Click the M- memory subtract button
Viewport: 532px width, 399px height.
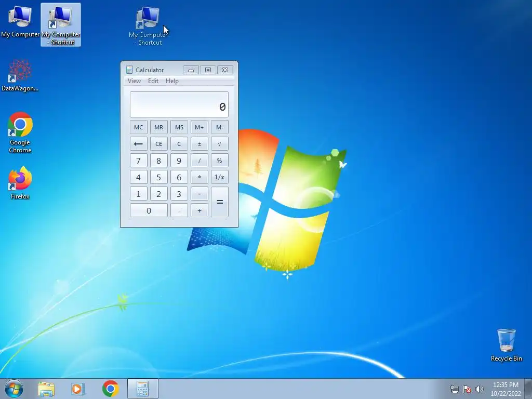pyautogui.click(x=220, y=127)
